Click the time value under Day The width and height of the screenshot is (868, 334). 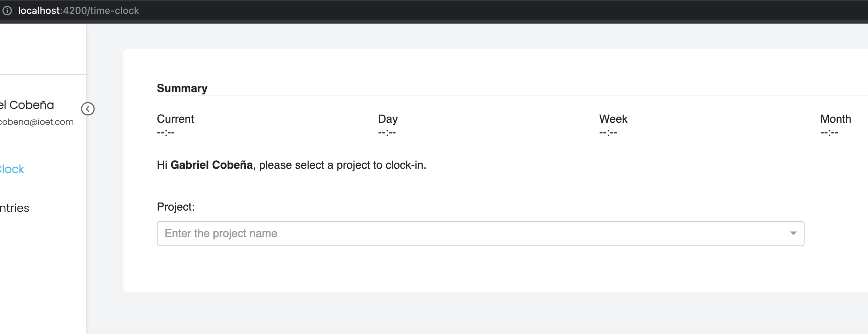[387, 132]
